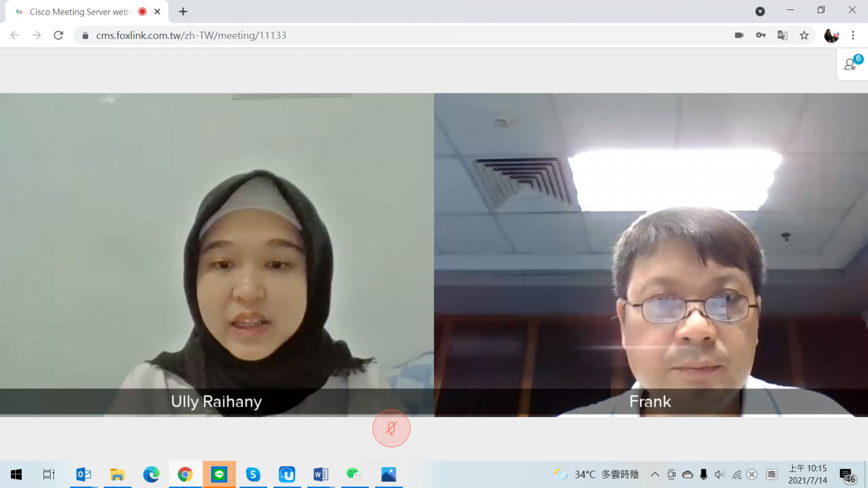The image size is (868, 488).
Task: Toggle the input method indicator in tray
Action: click(x=772, y=475)
